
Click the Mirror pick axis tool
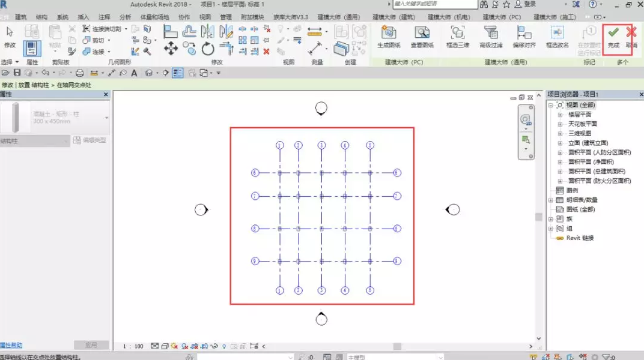(x=207, y=31)
